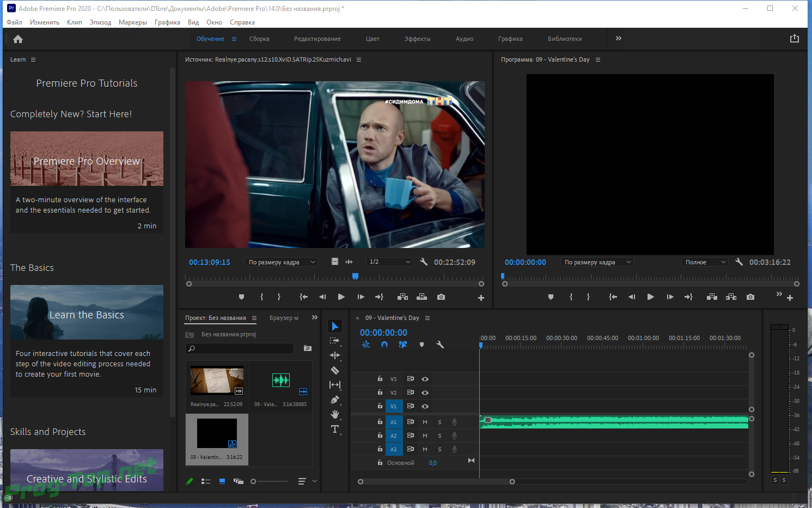Play the Source monitor clip
This screenshot has width=812, height=508.
(x=341, y=297)
